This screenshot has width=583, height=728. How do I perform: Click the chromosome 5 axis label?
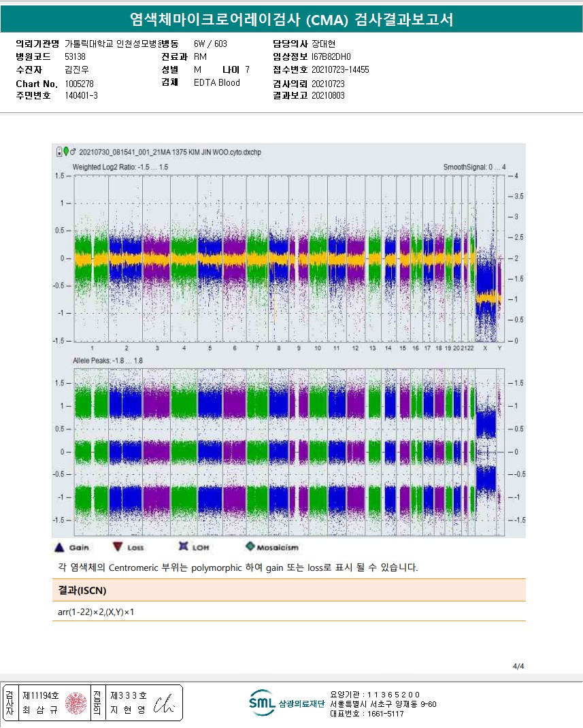point(210,348)
